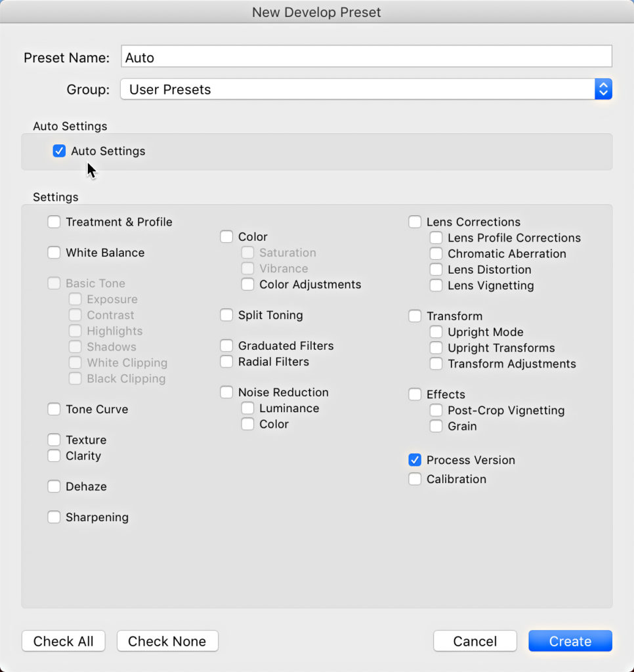Tick the Post-Crop Vignetting option
The height and width of the screenshot is (672, 634).
[x=436, y=410]
